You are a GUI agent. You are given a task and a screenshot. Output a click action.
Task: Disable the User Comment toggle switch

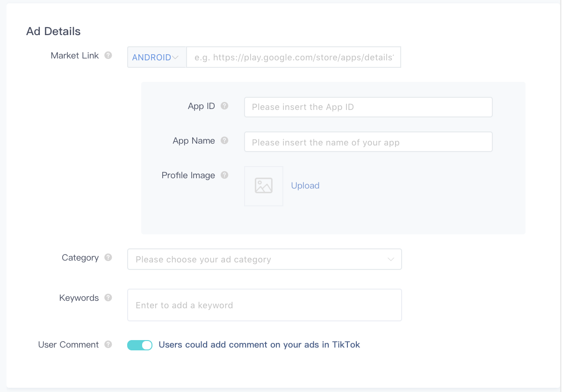click(x=140, y=345)
